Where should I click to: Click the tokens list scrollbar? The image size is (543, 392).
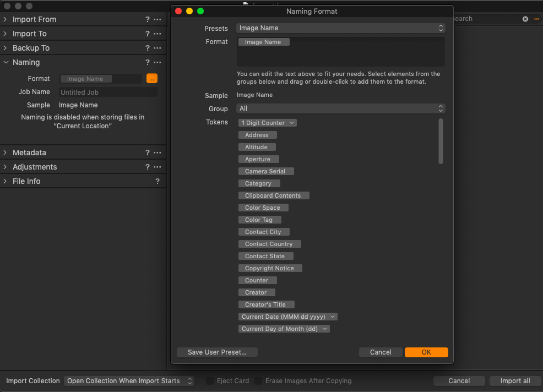(x=441, y=141)
